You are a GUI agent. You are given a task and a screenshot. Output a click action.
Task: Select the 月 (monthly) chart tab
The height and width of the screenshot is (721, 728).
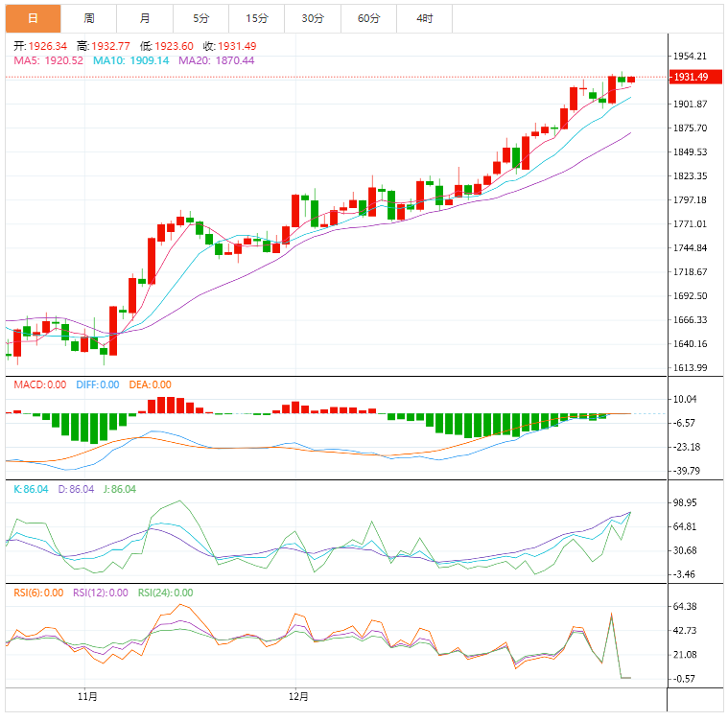144,18
